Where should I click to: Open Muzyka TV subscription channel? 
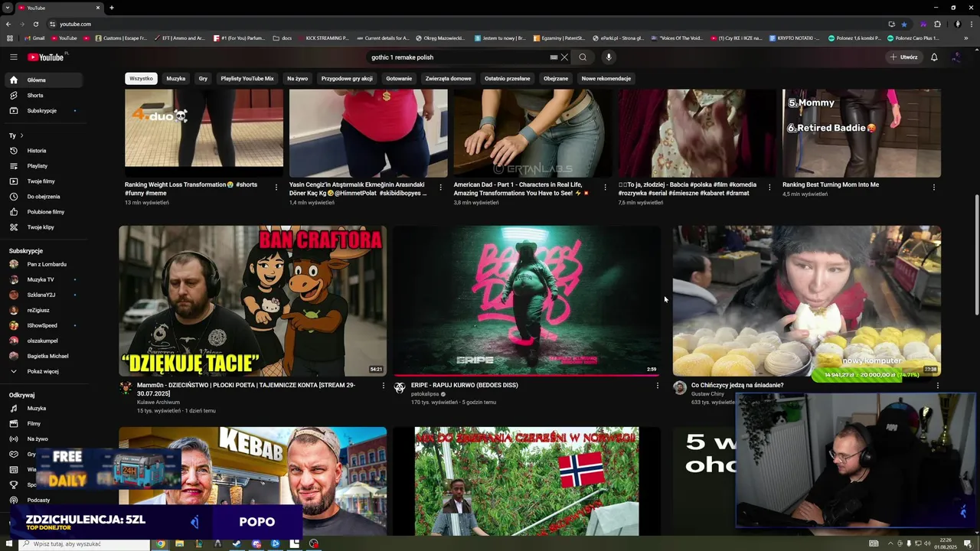point(44,280)
